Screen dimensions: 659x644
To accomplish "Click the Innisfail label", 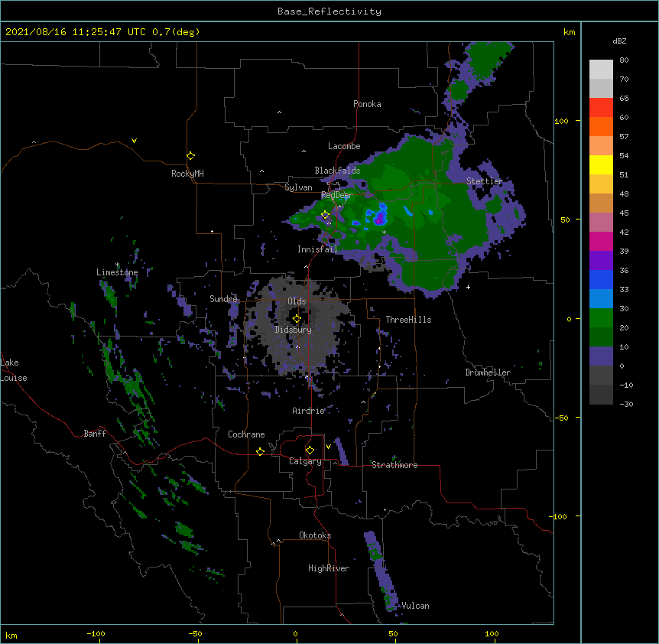I will [x=317, y=249].
